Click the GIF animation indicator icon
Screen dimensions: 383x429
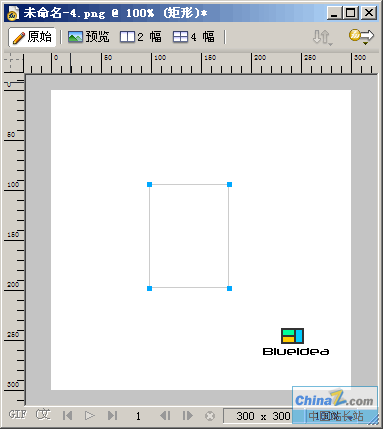[17, 414]
